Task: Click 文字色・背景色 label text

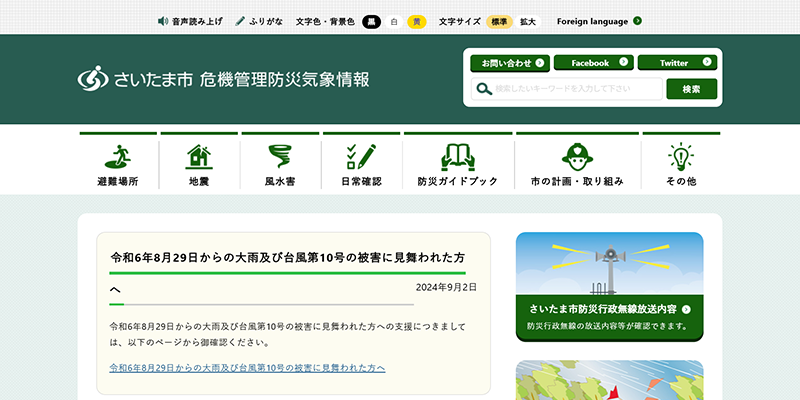Action: point(325,21)
